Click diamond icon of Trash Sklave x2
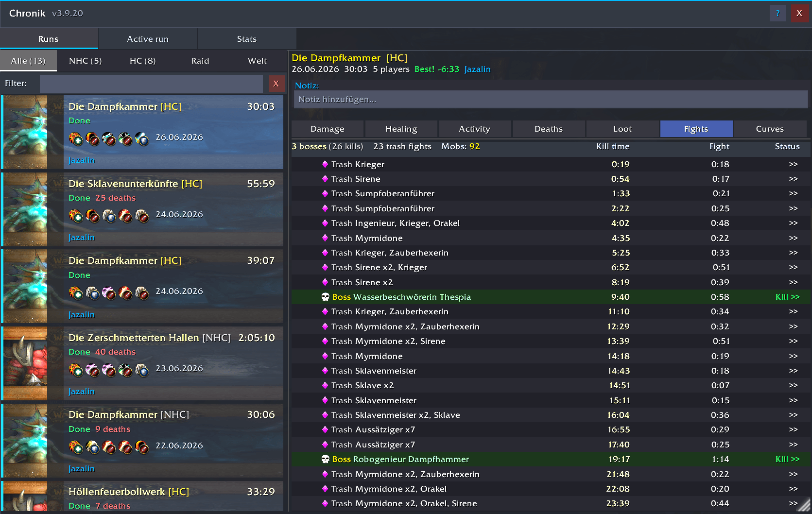The image size is (812, 514). click(x=325, y=385)
